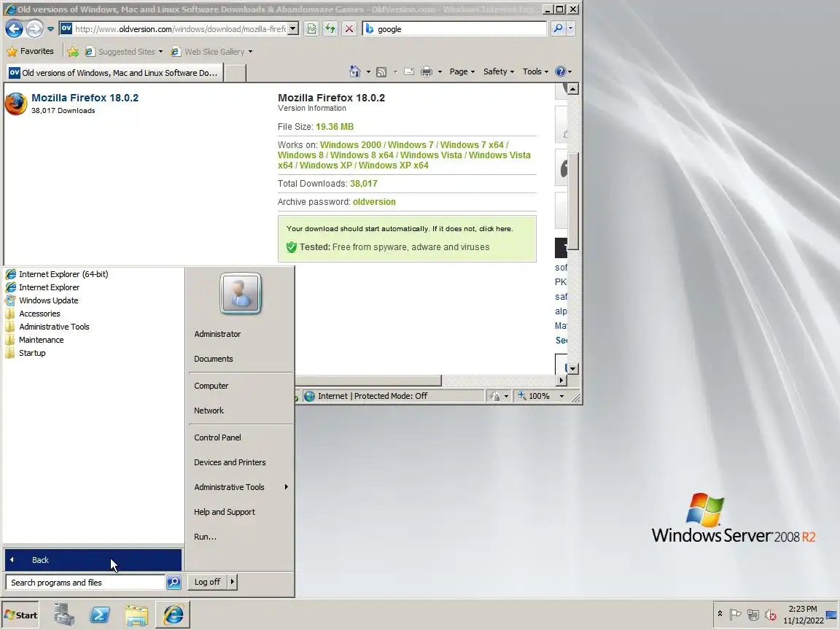Click the Mozilla Firefox 18.0.2 title link
The image size is (840, 630).
[85, 98]
